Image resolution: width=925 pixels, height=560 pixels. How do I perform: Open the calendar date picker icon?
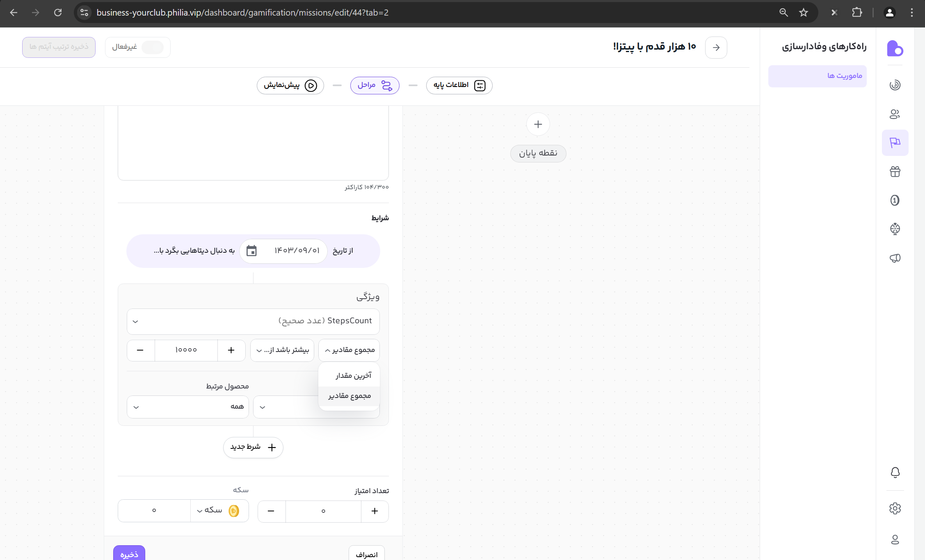[x=251, y=251]
